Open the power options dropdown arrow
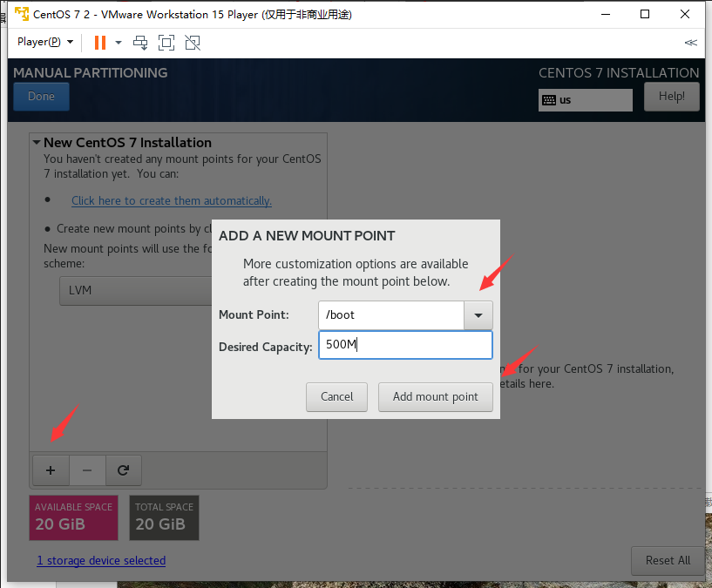Viewport: 712px width, 588px height. pyautogui.click(x=119, y=43)
